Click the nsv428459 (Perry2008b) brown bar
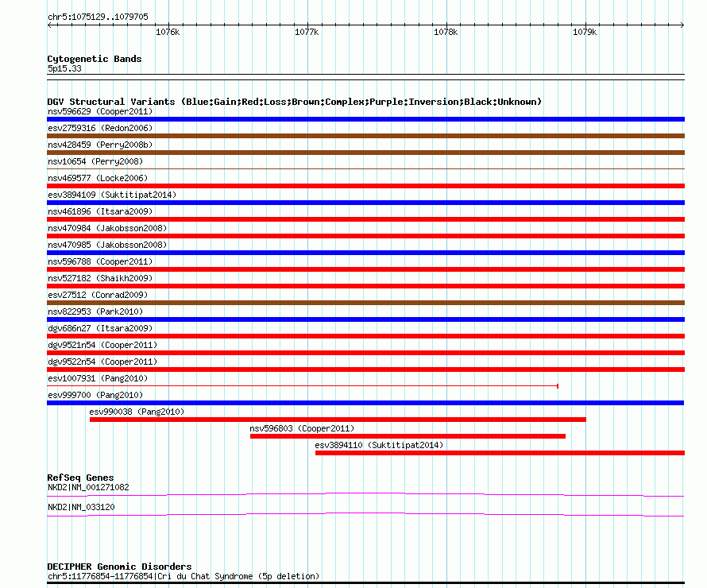Viewport: 707px width, 588px height. tap(365, 153)
